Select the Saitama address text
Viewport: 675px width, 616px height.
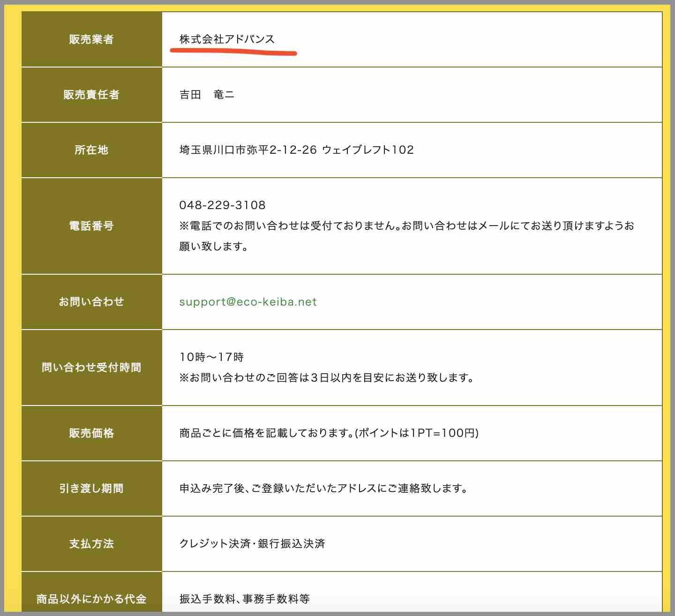coord(295,150)
